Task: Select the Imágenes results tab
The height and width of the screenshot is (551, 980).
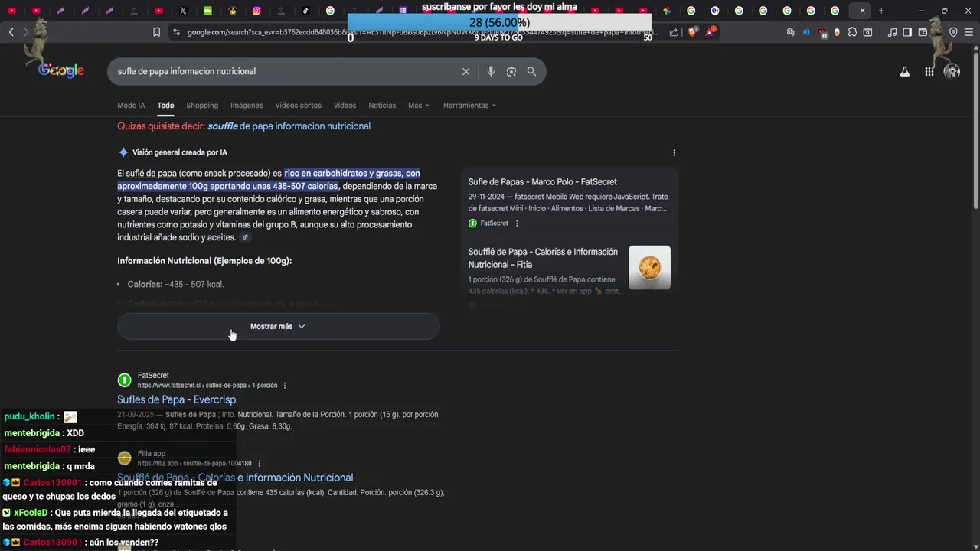Action: pyautogui.click(x=247, y=106)
